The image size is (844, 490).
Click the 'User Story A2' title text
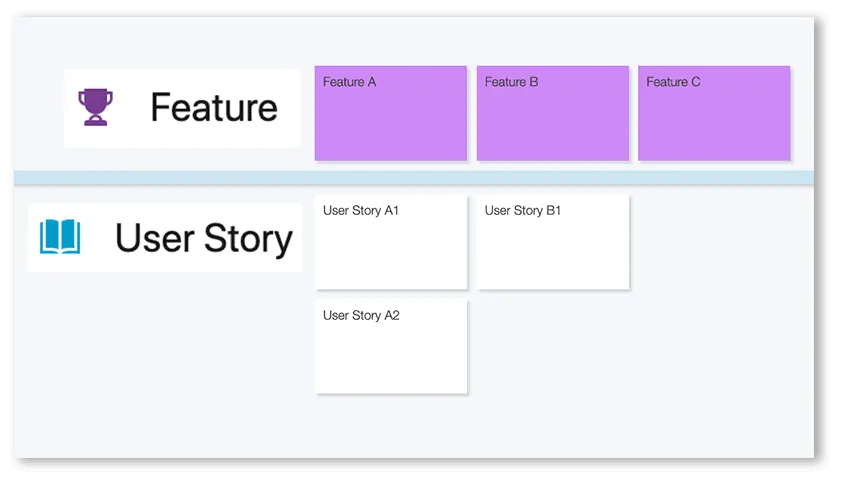click(361, 315)
